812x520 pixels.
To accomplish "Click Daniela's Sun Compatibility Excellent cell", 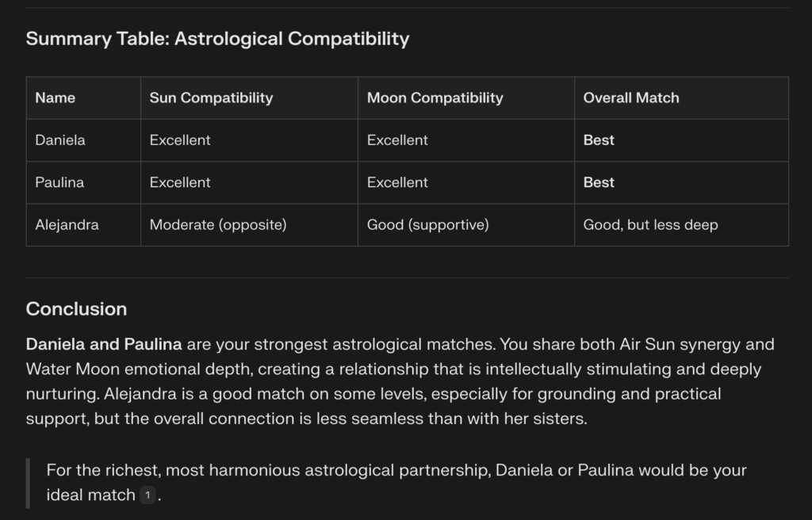I will [x=249, y=140].
